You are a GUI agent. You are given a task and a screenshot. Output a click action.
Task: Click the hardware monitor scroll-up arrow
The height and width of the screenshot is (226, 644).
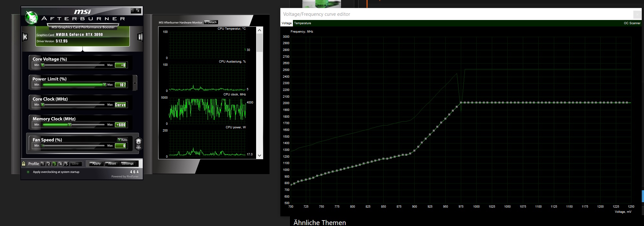(x=259, y=30)
